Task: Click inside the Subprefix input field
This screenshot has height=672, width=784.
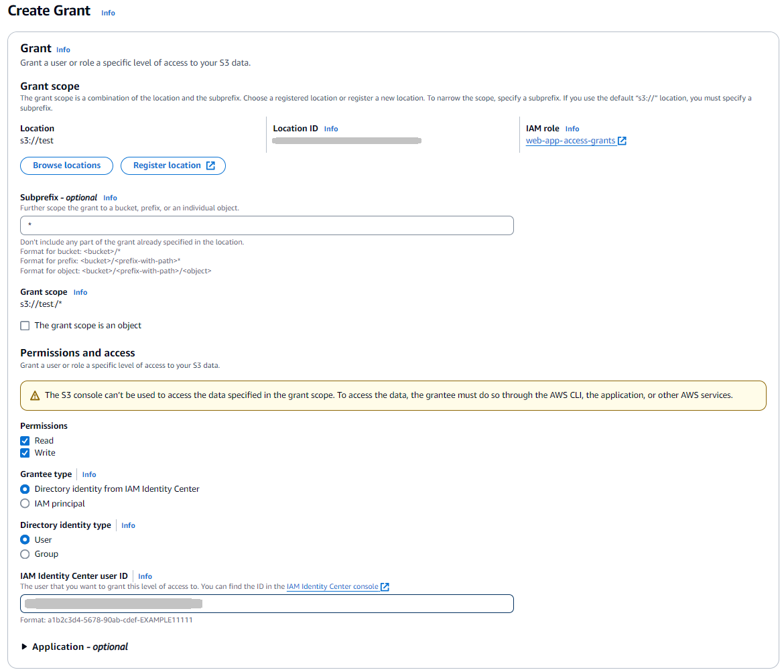Action: pos(267,225)
